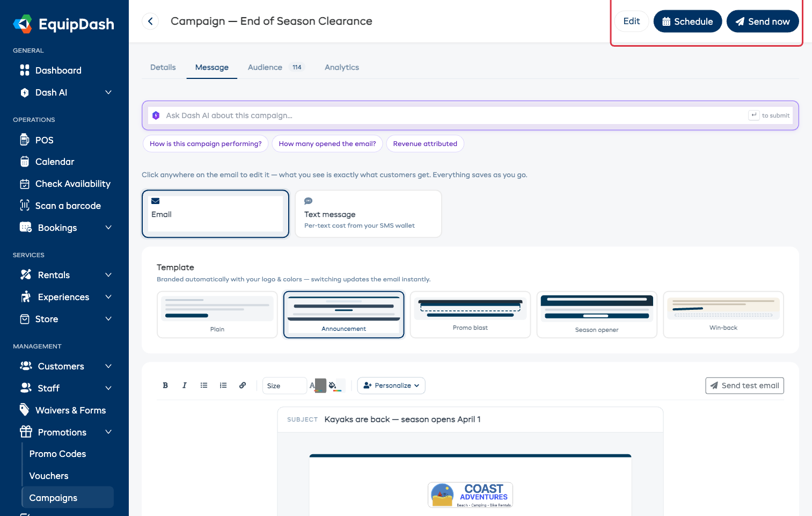Open the text color picker
This screenshot has height=516, width=812.
tap(317, 386)
